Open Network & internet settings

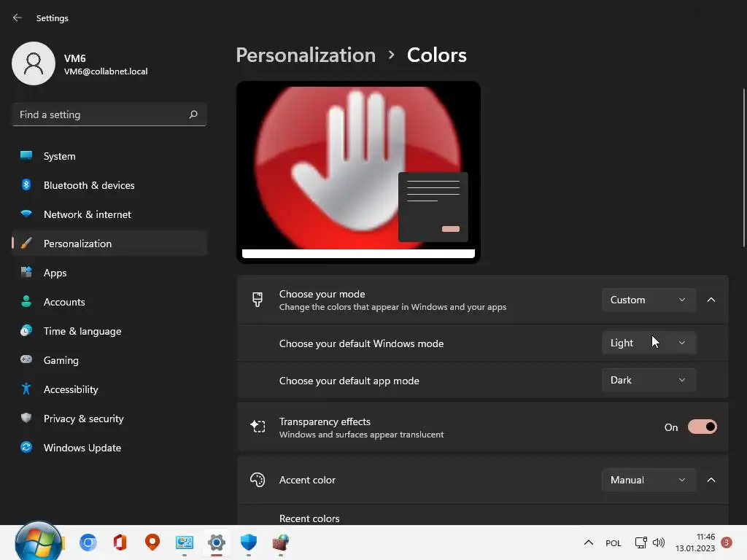(109, 214)
